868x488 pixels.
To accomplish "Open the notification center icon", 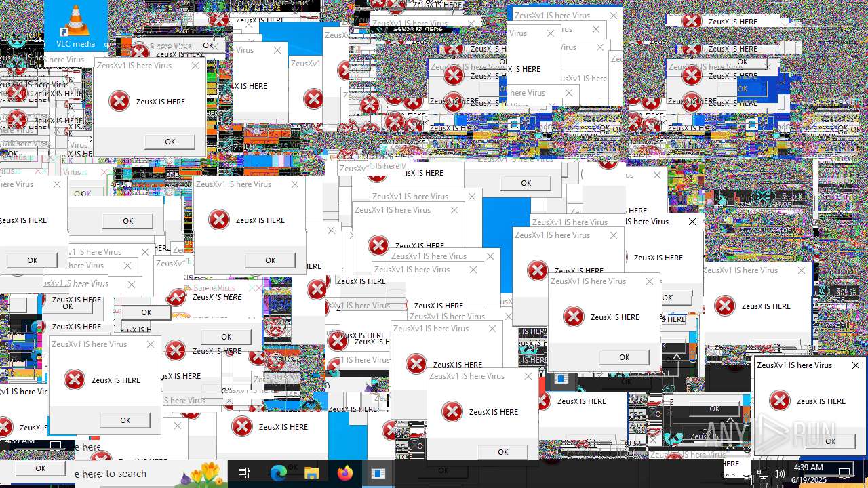I will (x=845, y=473).
